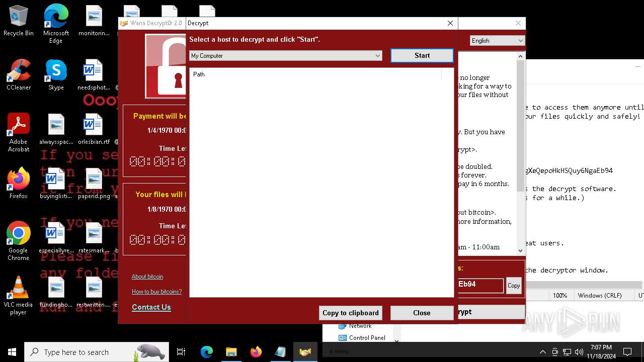Open the About bitcoin link
The height and width of the screenshot is (362, 644).
(x=147, y=277)
